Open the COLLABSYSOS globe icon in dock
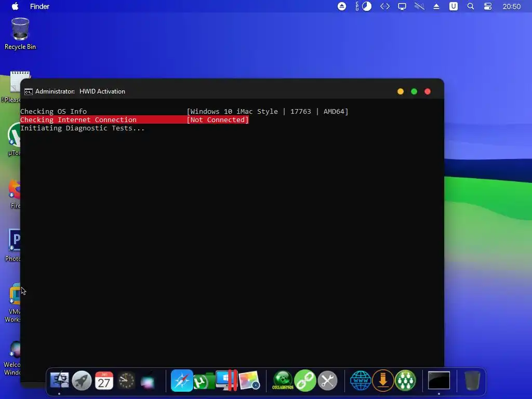The image size is (532, 399). point(283,380)
